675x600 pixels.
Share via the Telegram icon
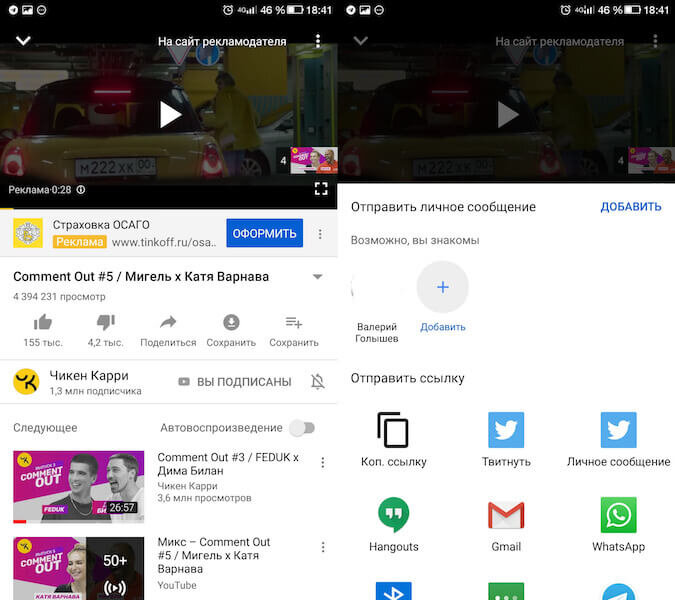point(618,592)
